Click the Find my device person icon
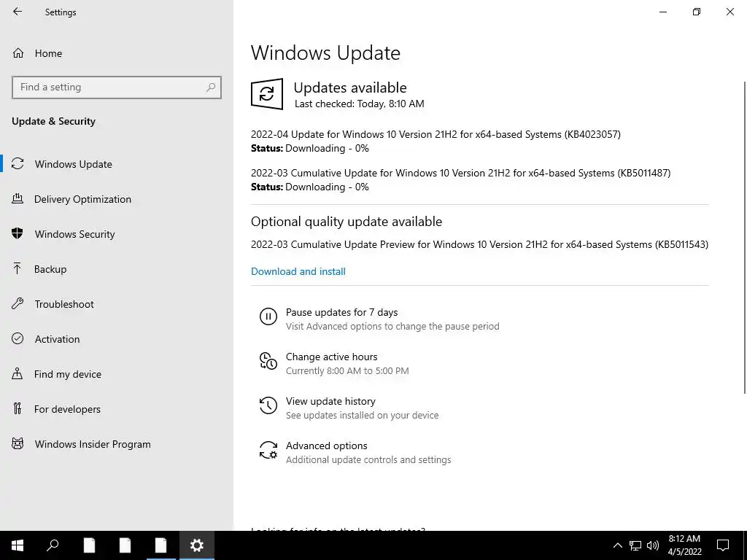Viewport: 747px width, 560px height. coord(18,373)
